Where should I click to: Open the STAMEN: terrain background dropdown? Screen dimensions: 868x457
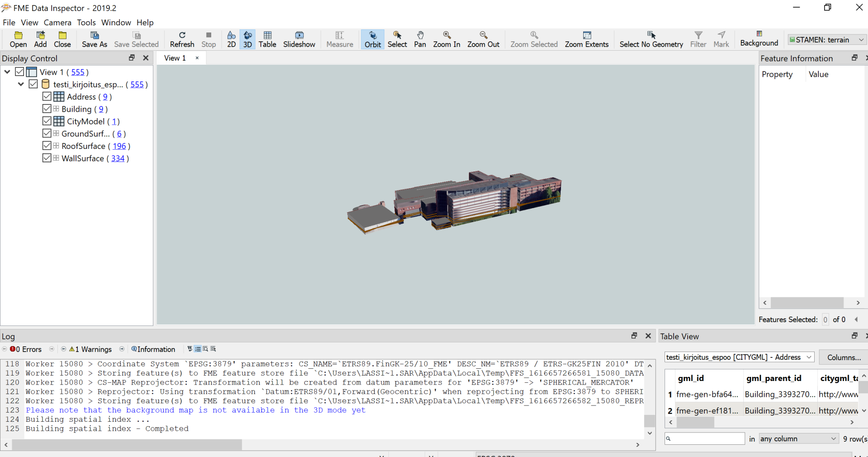[x=826, y=40]
